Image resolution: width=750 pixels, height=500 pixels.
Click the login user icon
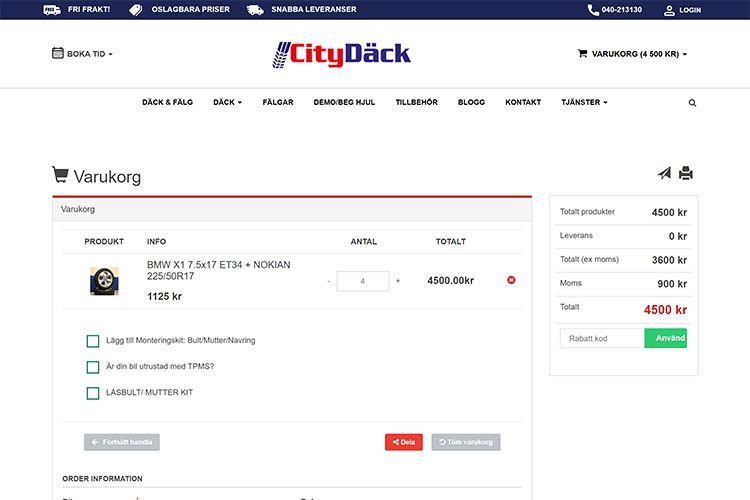[669, 10]
